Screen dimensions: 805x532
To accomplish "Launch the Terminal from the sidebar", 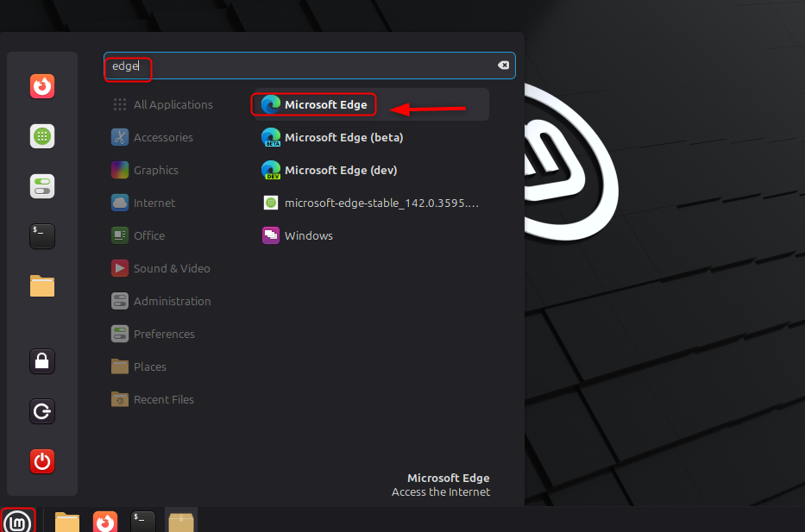I will 42,235.
